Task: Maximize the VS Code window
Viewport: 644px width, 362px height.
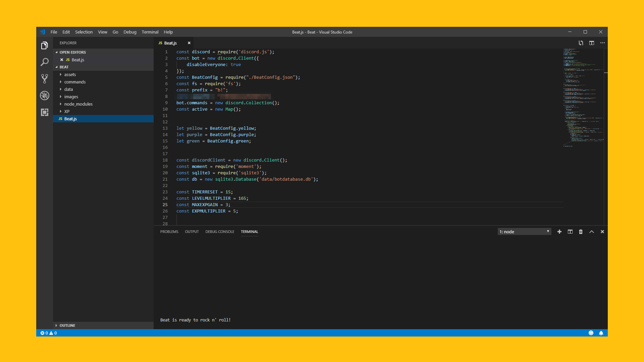Action: pyautogui.click(x=585, y=32)
